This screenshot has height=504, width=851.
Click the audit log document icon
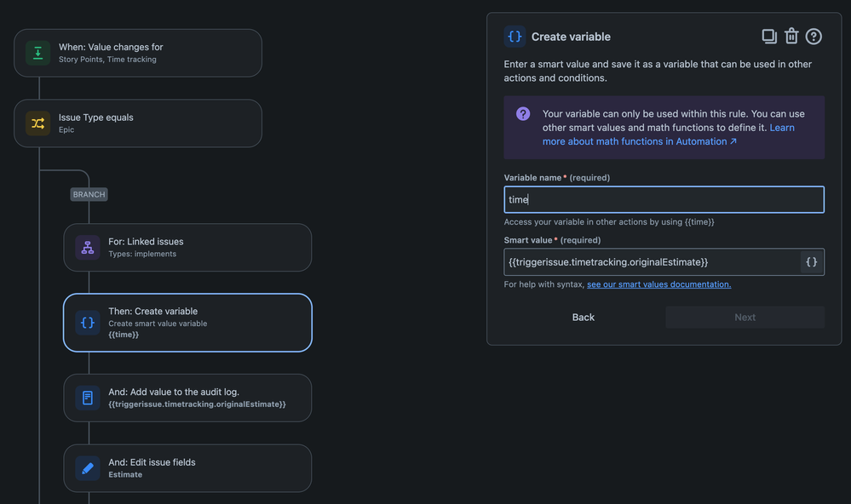pyautogui.click(x=88, y=398)
